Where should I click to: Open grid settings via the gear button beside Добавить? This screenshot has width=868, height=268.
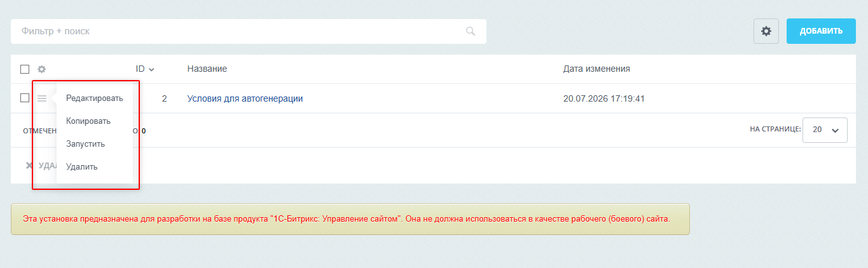(766, 31)
